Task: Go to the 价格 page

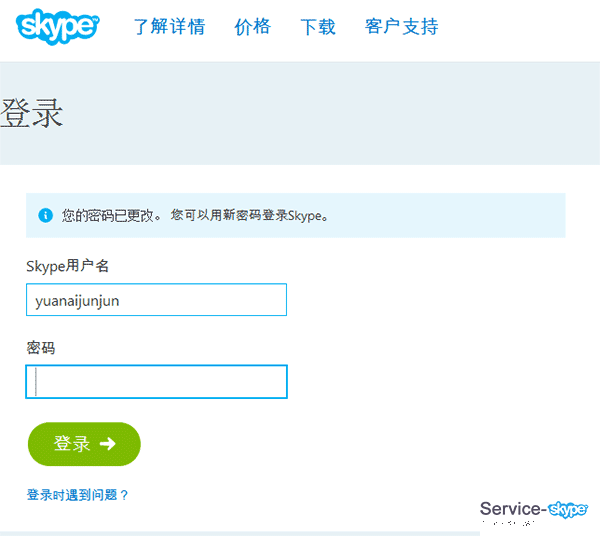Action: click(252, 27)
